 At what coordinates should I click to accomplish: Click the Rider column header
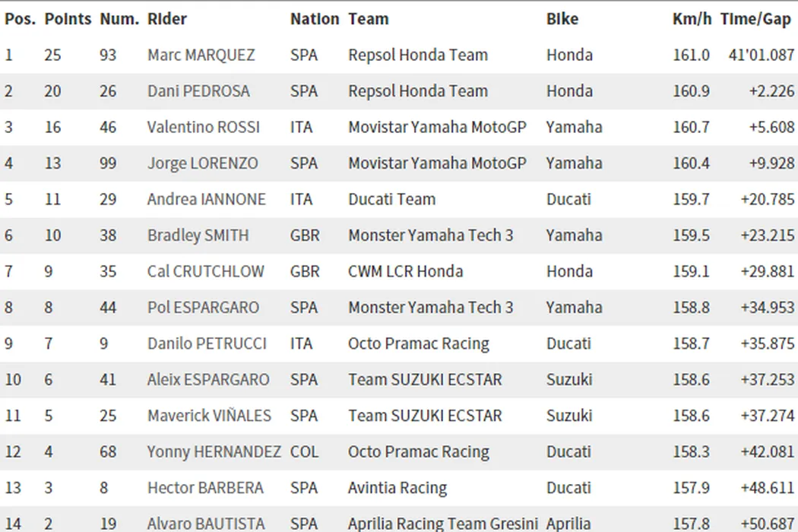coord(166,19)
